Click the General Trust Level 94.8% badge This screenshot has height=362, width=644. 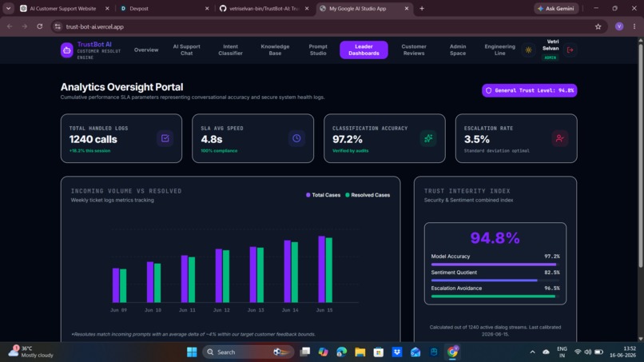(530, 90)
